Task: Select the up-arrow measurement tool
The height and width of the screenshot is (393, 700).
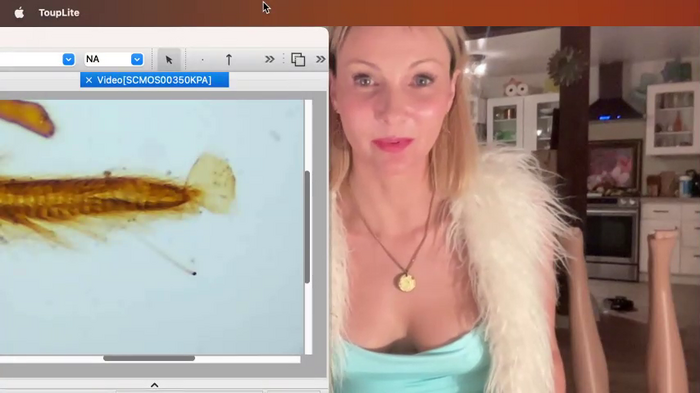Action: coord(229,59)
